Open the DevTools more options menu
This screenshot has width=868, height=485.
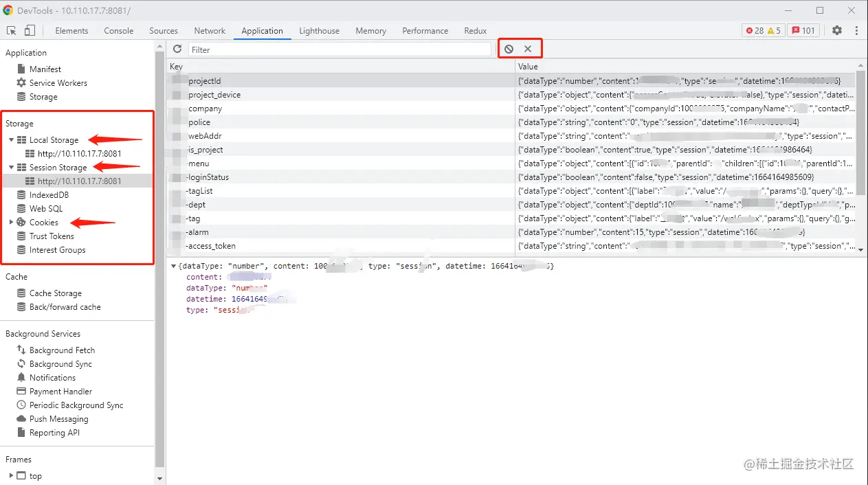pos(856,30)
